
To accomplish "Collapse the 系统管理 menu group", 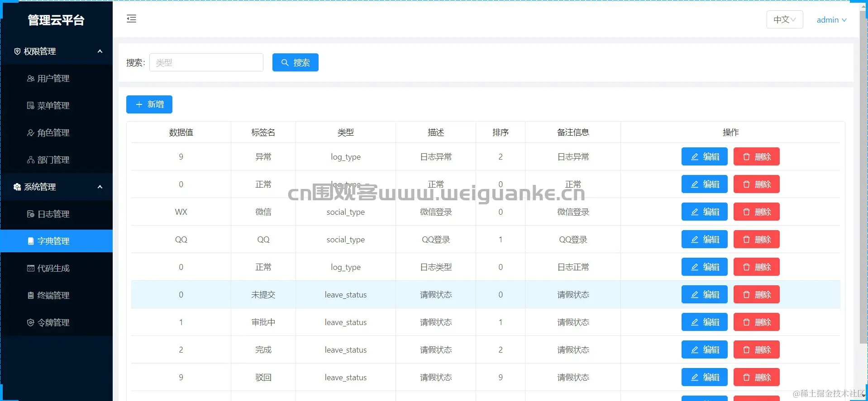I will coord(56,187).
